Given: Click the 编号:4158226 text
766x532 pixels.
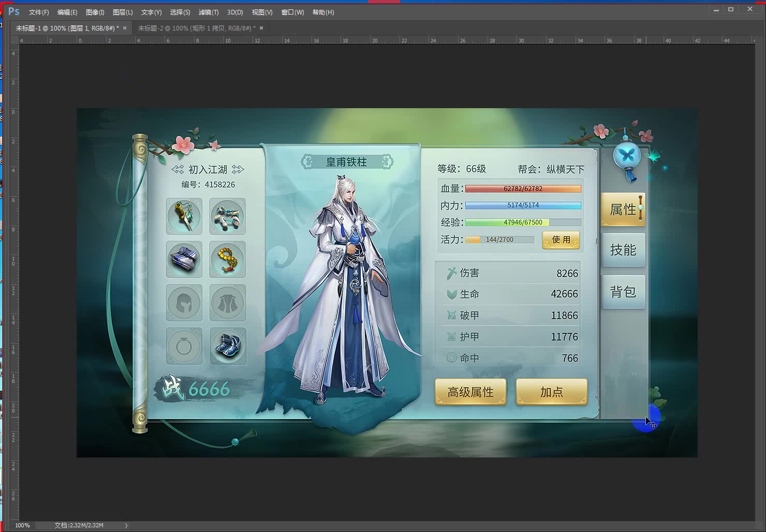Looking at the screenshot, I should pos(208,184).
